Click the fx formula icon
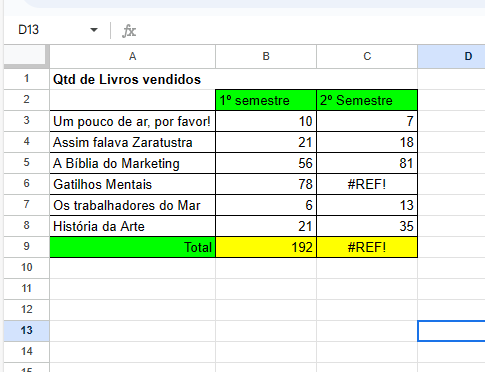The image size is (485, 372). tap(129, 31)
